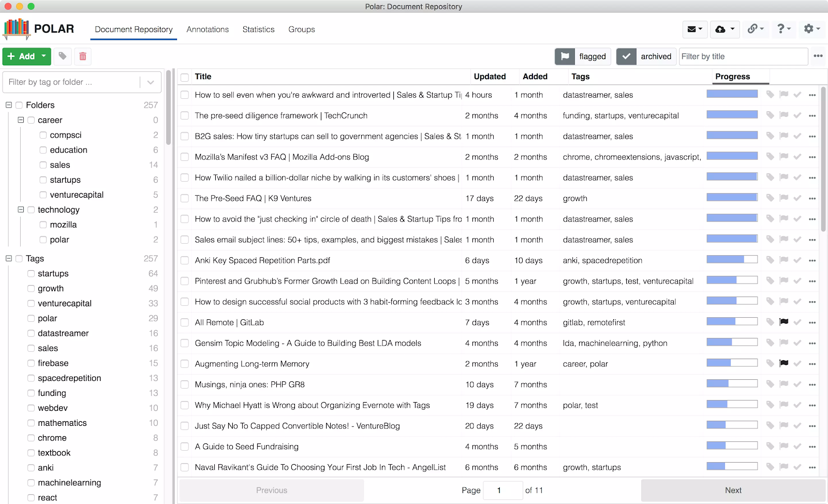The image size is (828, 504).
Task: Open the Statistics tab
Action: coord(258,29)
